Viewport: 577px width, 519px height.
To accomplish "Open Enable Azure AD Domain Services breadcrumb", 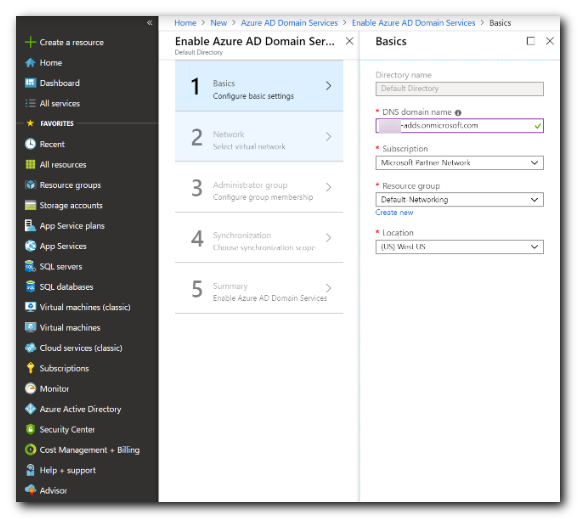I will (413, 23).
